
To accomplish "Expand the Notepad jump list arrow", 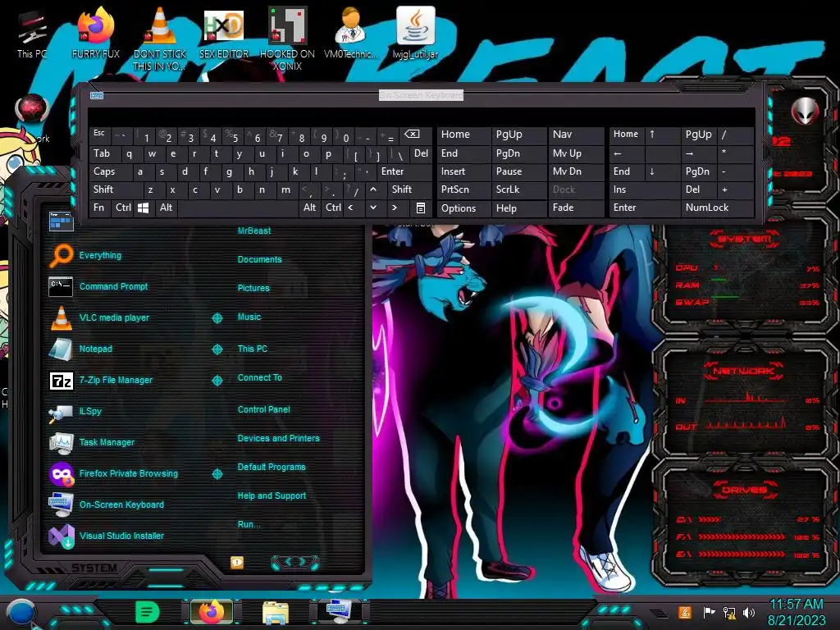I will click(x=217, y=349).
